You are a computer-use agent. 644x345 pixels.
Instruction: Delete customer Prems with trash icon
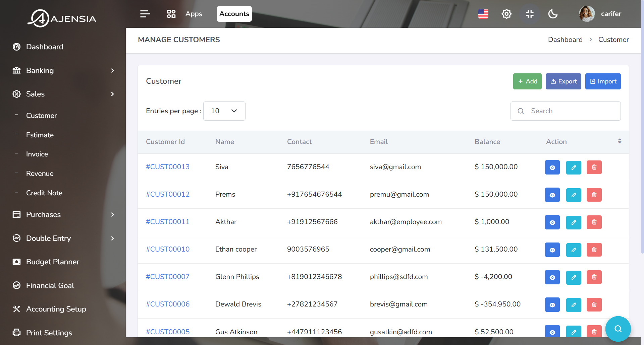(594, 195)
